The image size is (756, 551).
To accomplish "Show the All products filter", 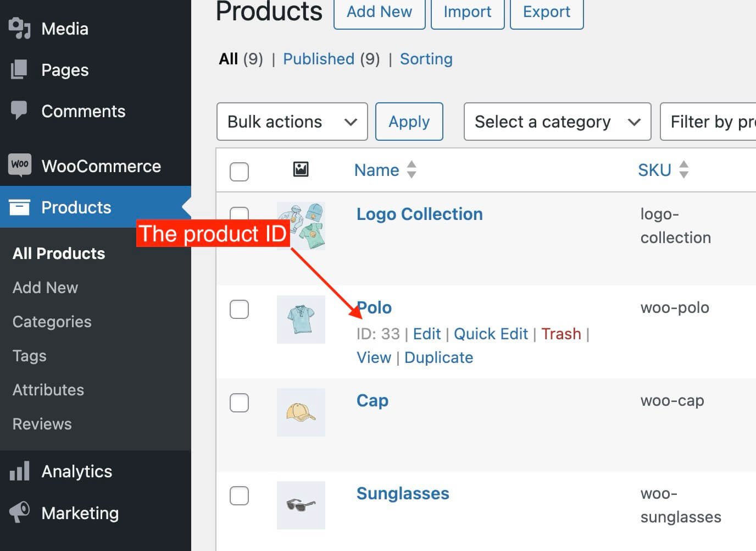I will 229,58.
